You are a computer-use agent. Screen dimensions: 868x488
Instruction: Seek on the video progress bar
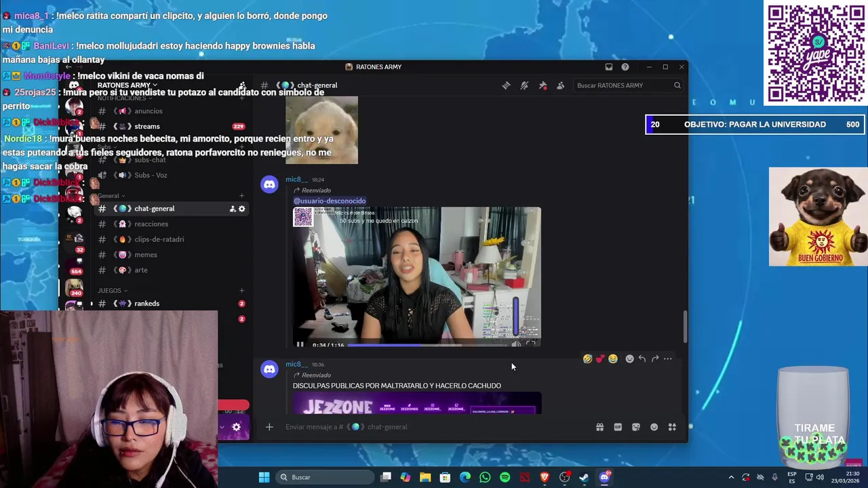tap(426, 344)
